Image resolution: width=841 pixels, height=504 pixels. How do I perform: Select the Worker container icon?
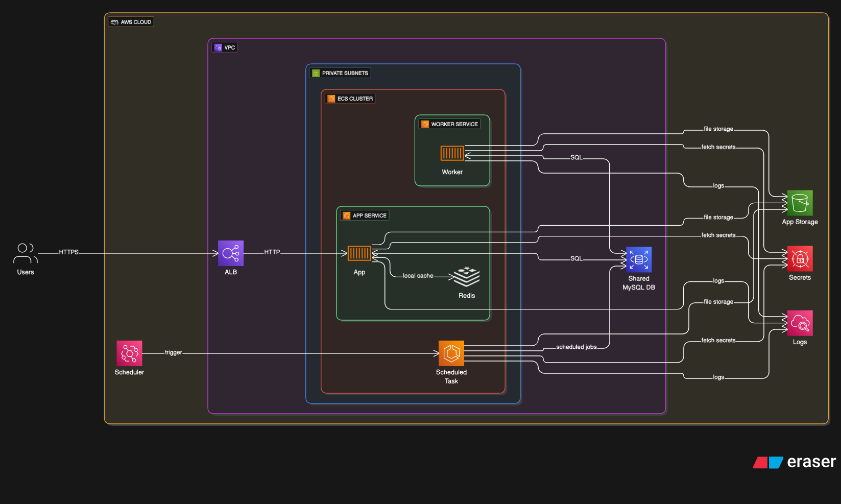(x=452, y=153)
